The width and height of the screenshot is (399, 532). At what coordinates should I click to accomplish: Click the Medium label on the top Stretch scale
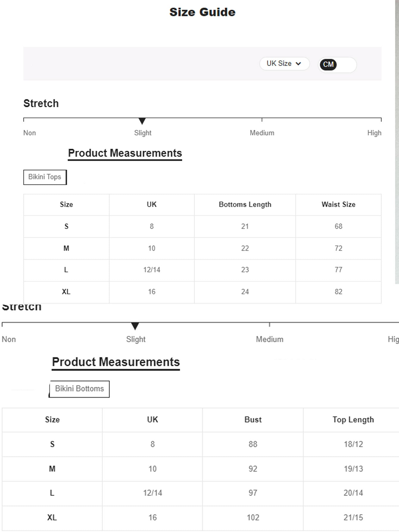[262, 133]
